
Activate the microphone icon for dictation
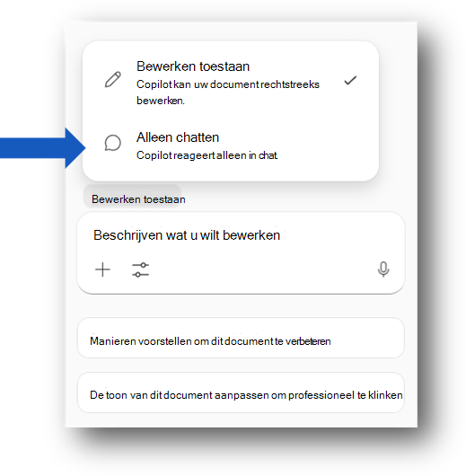tap(383, 269)
